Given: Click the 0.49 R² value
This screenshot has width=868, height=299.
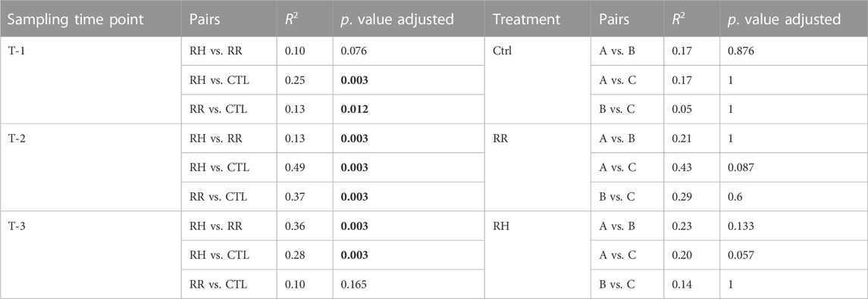Looking at the screenshot, I should click(294, 167).
